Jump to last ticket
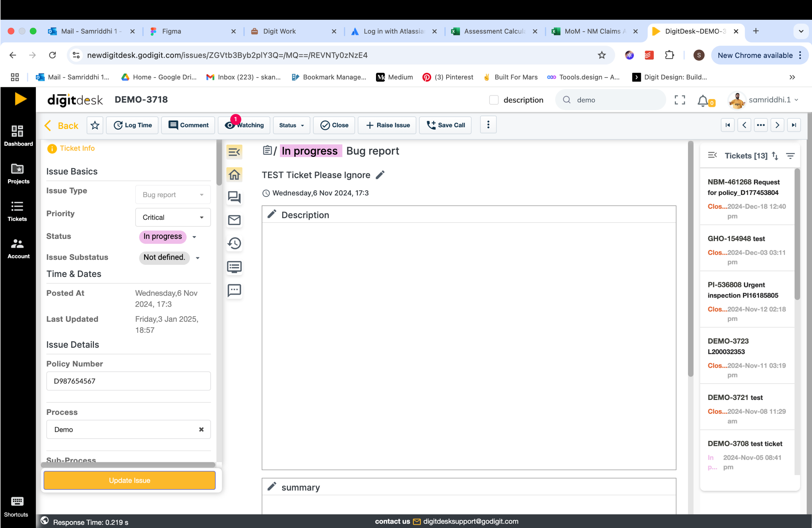Screen dimensions: 812x528 coord(794,125)
